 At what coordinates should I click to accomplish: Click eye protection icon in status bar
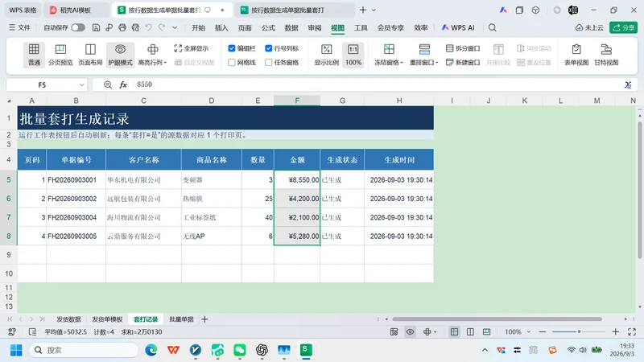pos(410,331)
